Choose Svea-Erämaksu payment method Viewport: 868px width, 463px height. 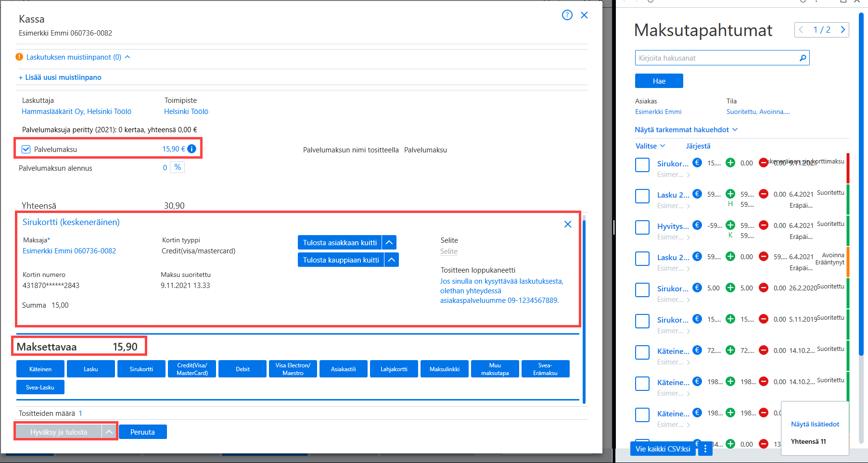click(546, 369)
